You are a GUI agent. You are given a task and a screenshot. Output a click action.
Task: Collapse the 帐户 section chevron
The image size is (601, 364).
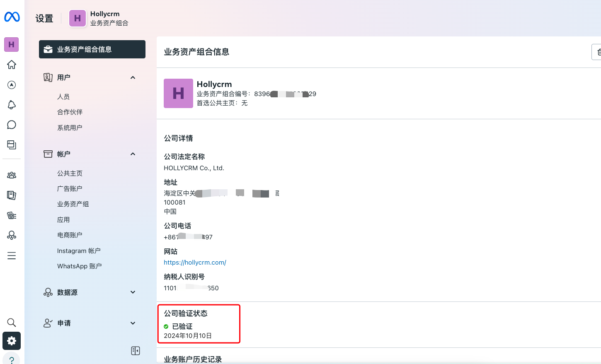point(133,154)
